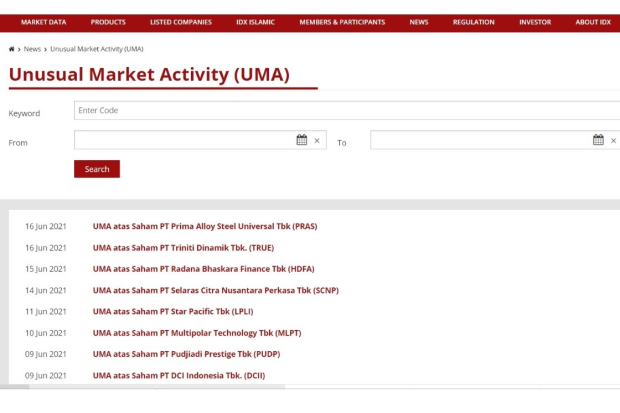Focus the Keyword Enter Code field
This screenshot has width=620, height=413.
pyautogui.click(x=347, y=110)
